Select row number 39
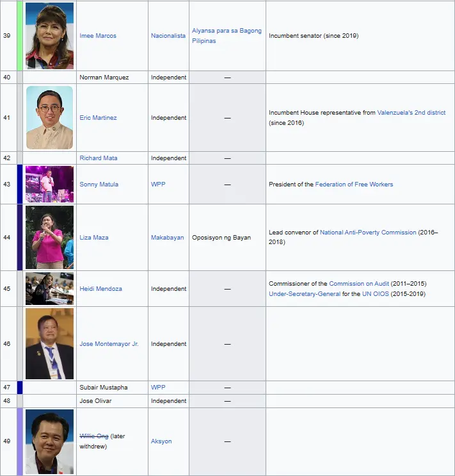The image size is (455, 476). (x=6, y=35)
